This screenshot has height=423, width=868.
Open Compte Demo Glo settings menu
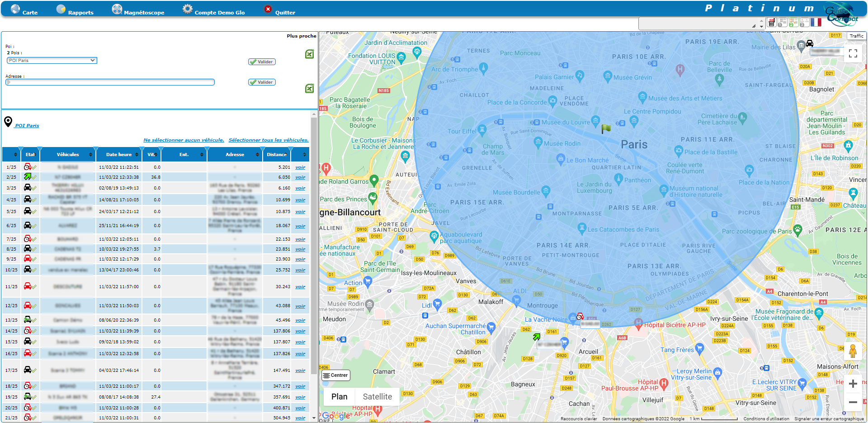coord(213,9)
